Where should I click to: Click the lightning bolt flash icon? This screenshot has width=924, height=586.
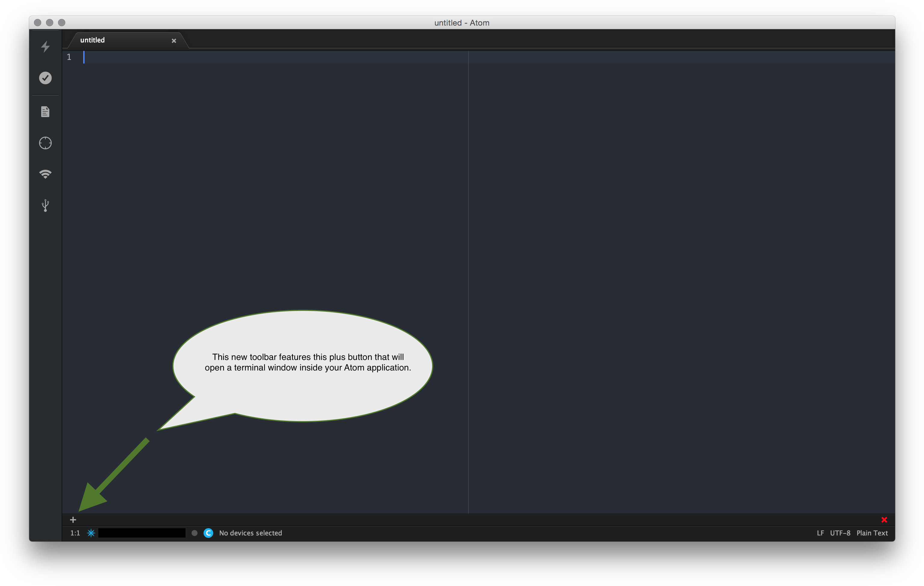(x=45, y=46)
